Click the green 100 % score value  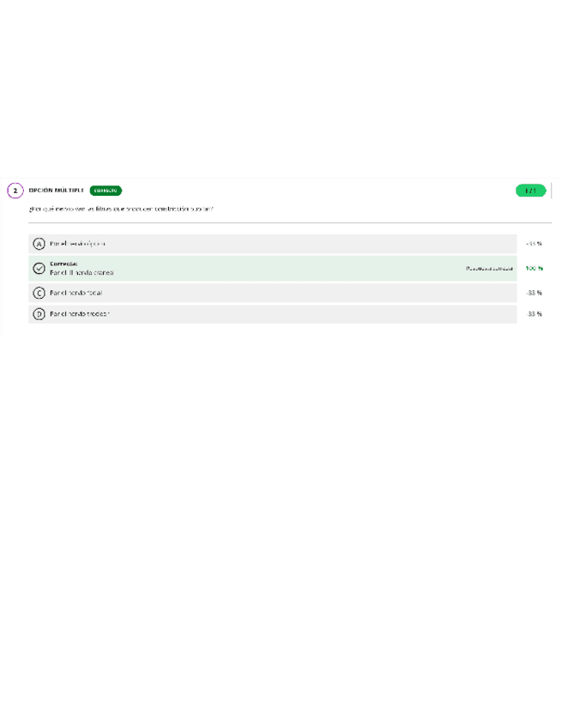tap(535, 269)
